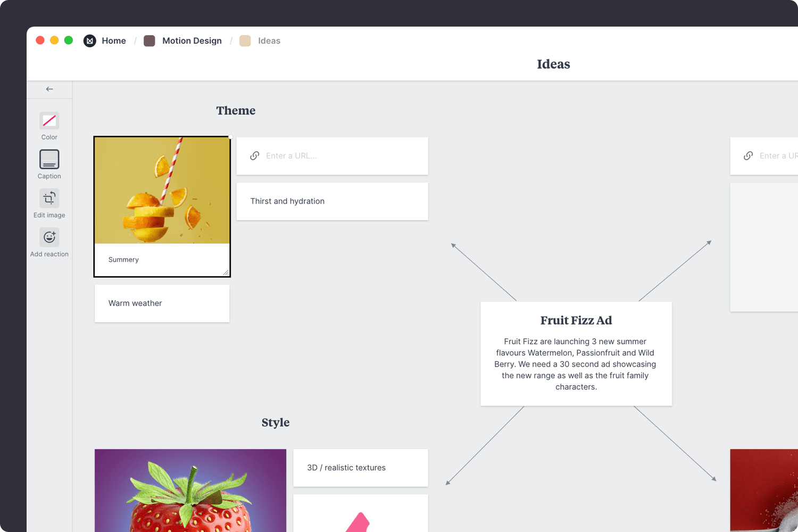
Task: Collapse the sidebar with the back arrow
Action: click(x=49, y=89)
